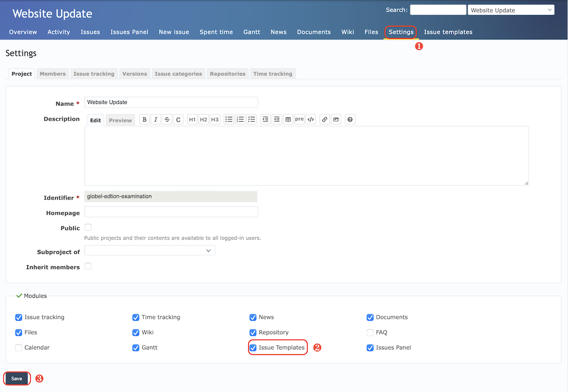Create an unordered list in the description
Viewport: 568px width, 392px height.
pos(229,119)
